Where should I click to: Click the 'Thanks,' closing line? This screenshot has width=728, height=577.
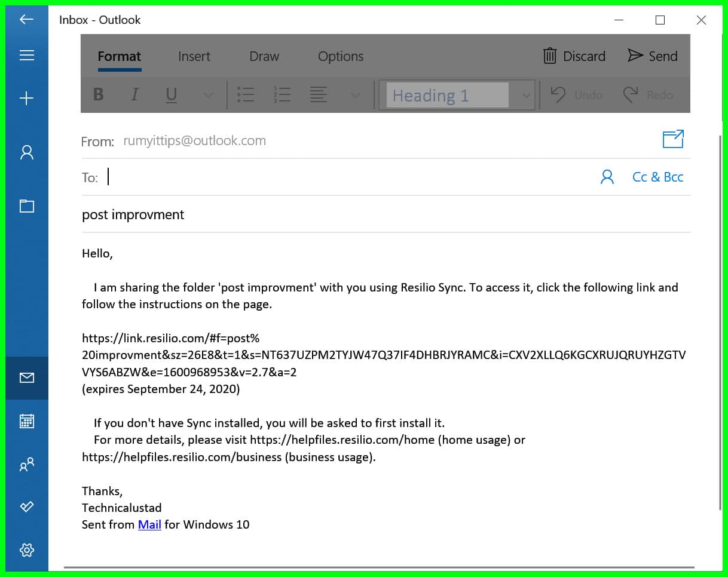[102, 491]
